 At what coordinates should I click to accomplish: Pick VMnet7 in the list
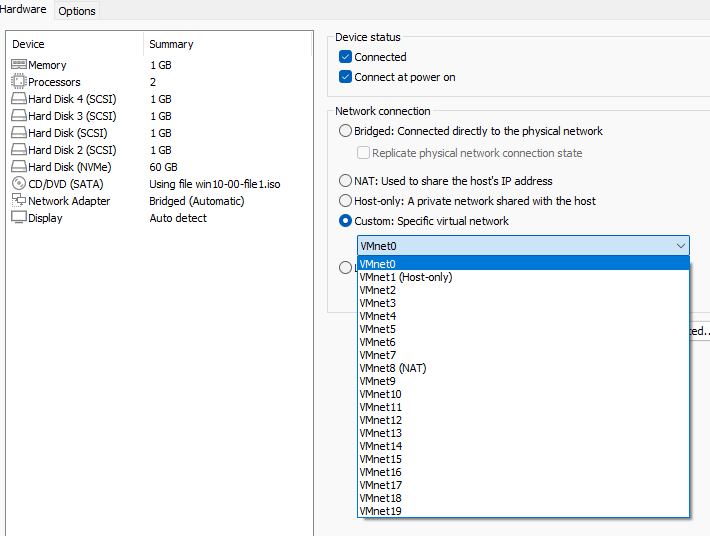pyautogui.click(x=523, y=355)
